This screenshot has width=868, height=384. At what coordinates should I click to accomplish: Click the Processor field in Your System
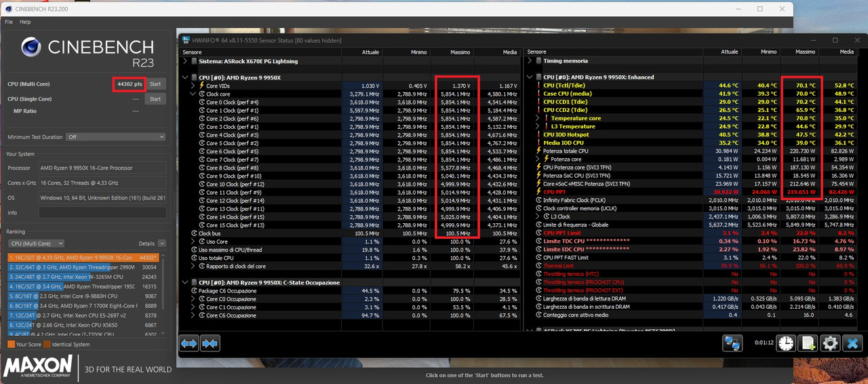point(102,168)
